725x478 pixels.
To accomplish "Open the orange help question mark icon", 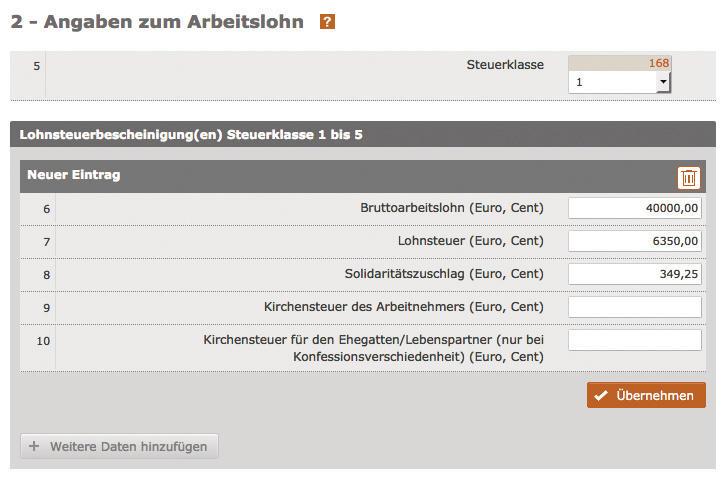I will 327,22.
